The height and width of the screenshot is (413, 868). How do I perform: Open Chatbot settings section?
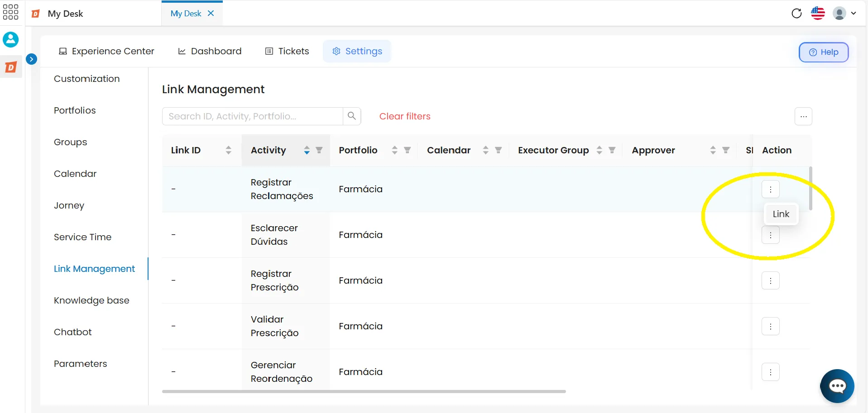click(x=72, y=332)
